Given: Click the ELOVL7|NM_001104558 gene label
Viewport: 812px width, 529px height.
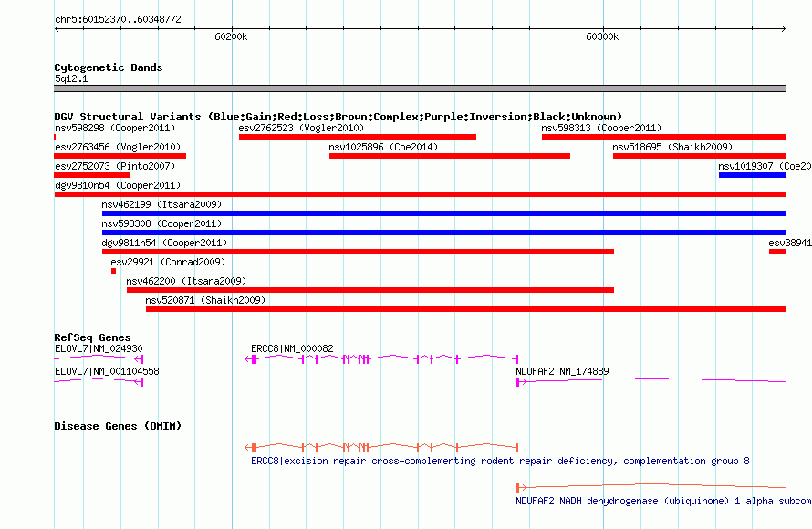Looking at the screenshot, I should (x=107, y=371).
